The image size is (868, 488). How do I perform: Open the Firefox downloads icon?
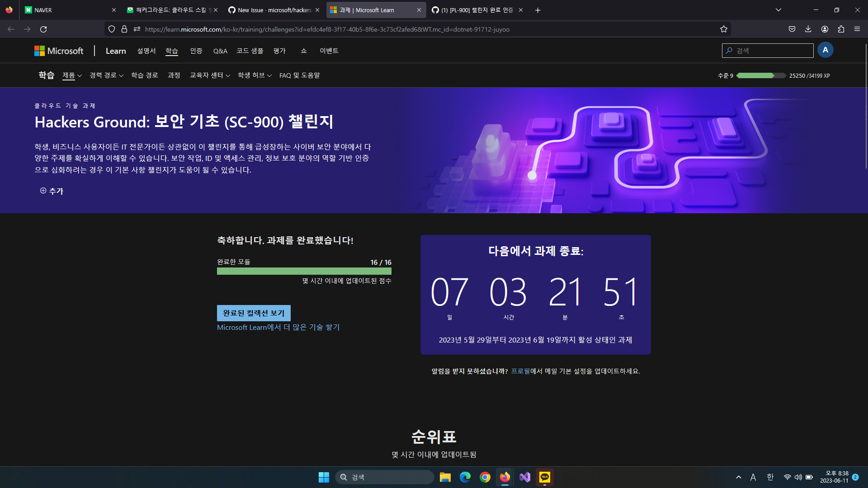click(807, 29)
